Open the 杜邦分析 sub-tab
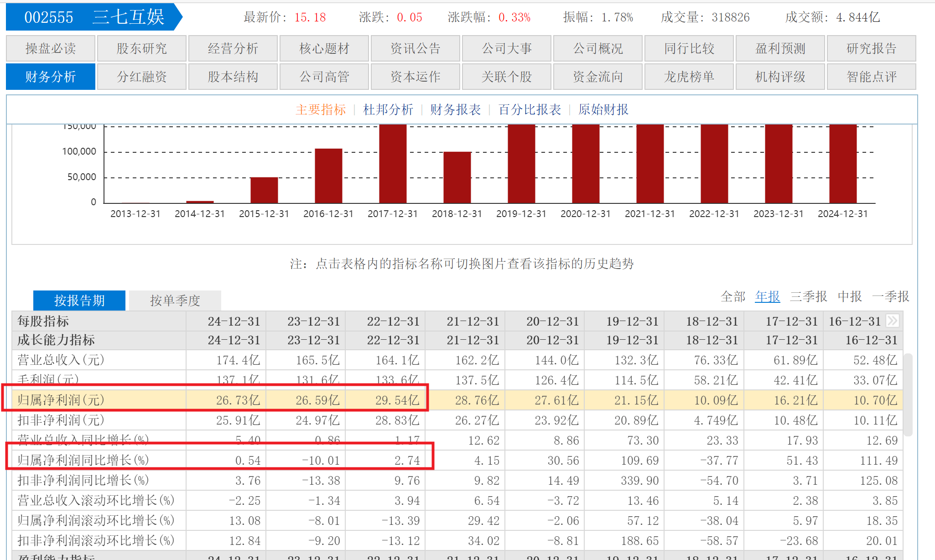 (388, 110)
